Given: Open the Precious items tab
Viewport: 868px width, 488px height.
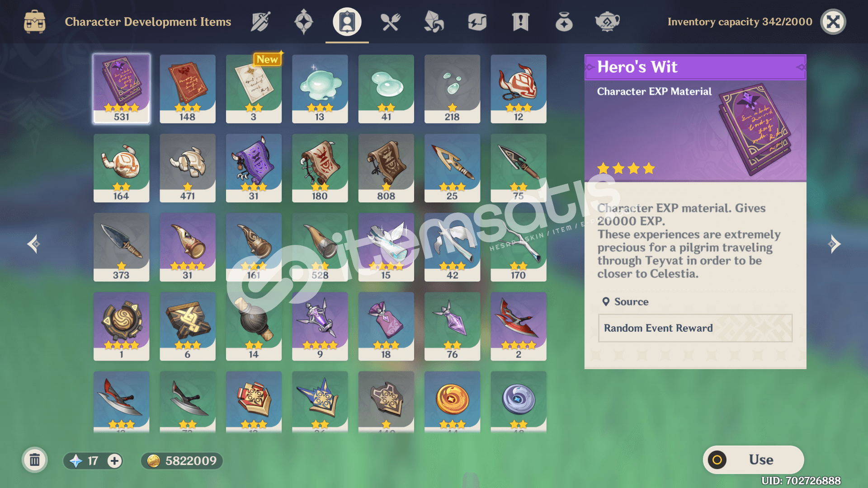Looking at the screenshot, I should point(564,22).
